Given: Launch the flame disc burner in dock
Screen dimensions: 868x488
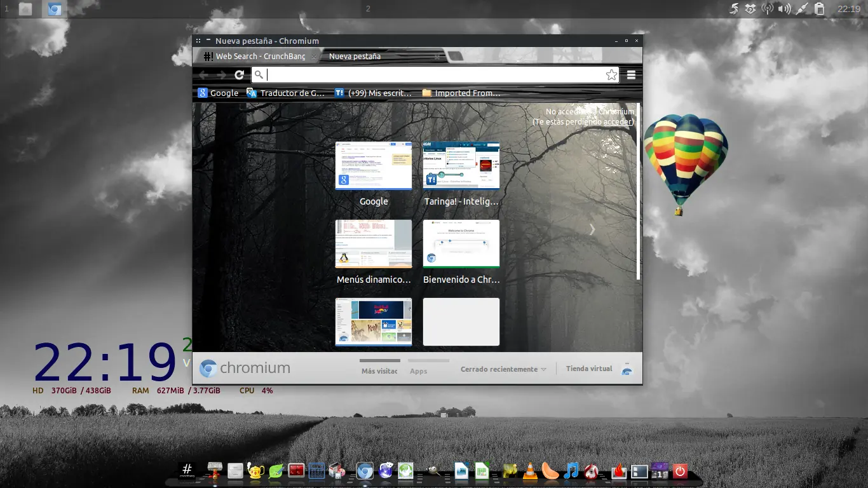Looking at the screenshot, I should pos(619,471).
